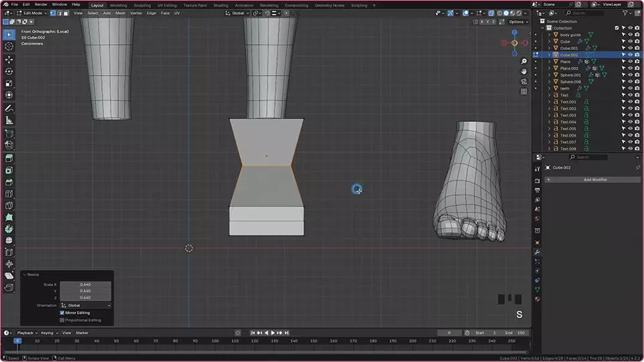Collapse the Collection tree
This screenshot has height=362, width=644.
click(x=543, y=28)
